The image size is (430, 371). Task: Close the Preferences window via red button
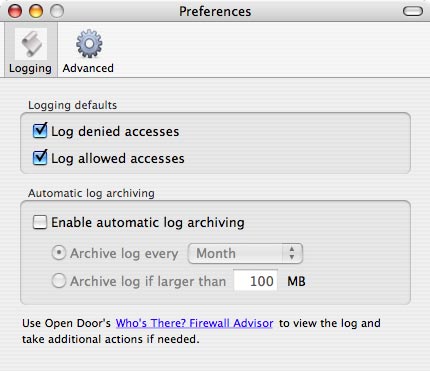tap(15, 11)
